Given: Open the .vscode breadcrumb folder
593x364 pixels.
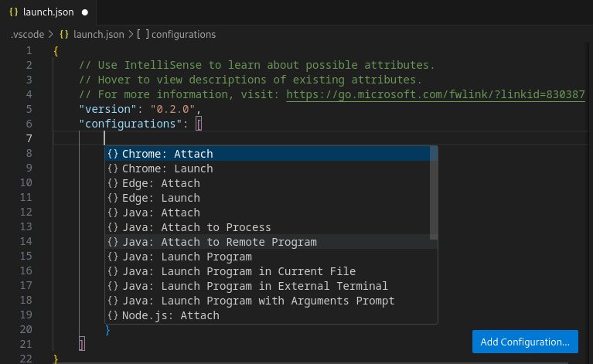Looking at the screenshot, I should tap(26, 35).
